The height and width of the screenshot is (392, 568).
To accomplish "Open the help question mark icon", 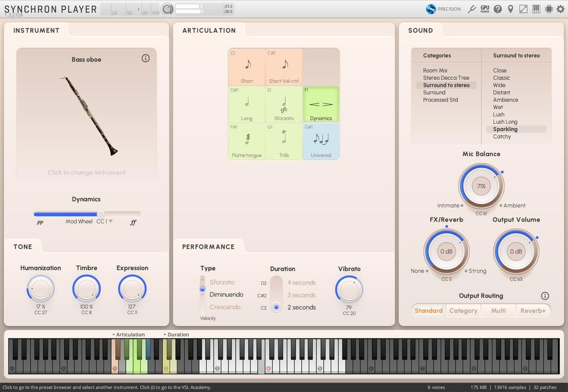I will 497,9.
